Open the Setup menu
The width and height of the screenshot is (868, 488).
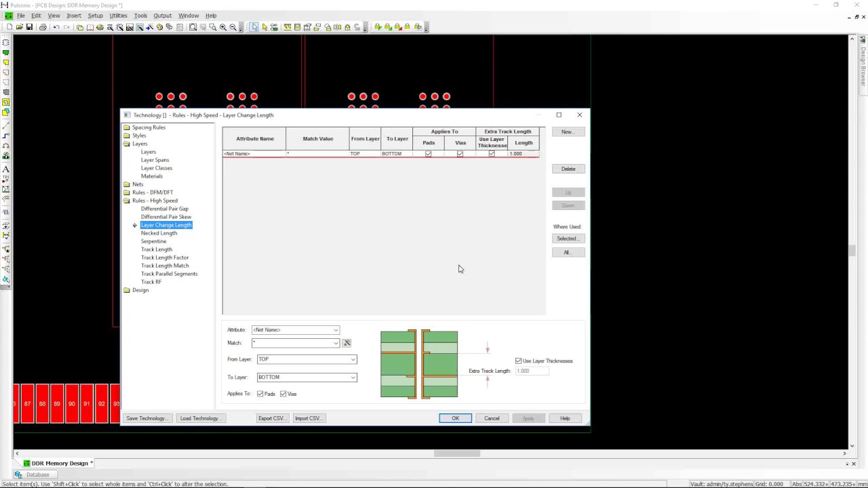pos(95,16)
